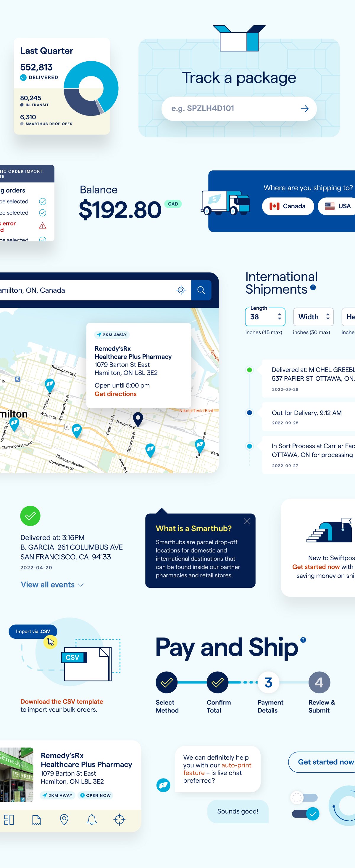
Task: Open the dashboard layout icon in pharmacy card toolbar
Action: [9, 819]
